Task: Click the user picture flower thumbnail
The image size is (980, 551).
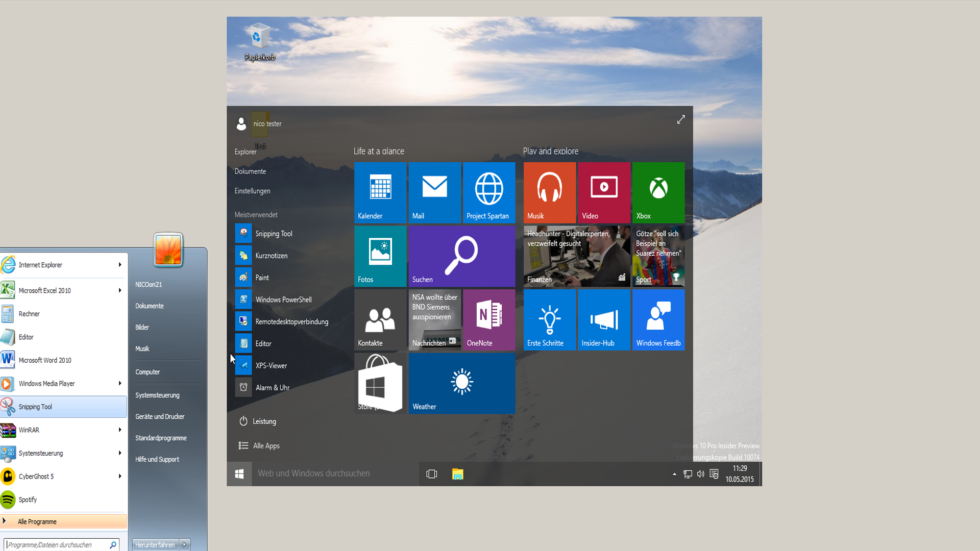Action: [168, 250]
